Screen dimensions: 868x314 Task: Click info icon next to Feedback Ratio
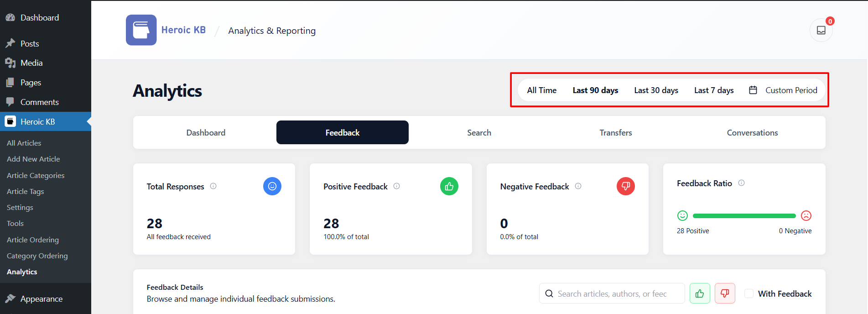tap(741, 183)
